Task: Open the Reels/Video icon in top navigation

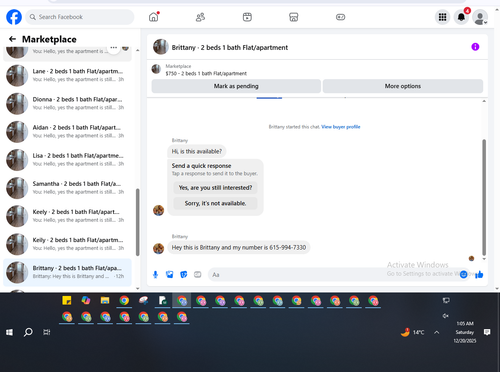Action: [x=247, y=17]
